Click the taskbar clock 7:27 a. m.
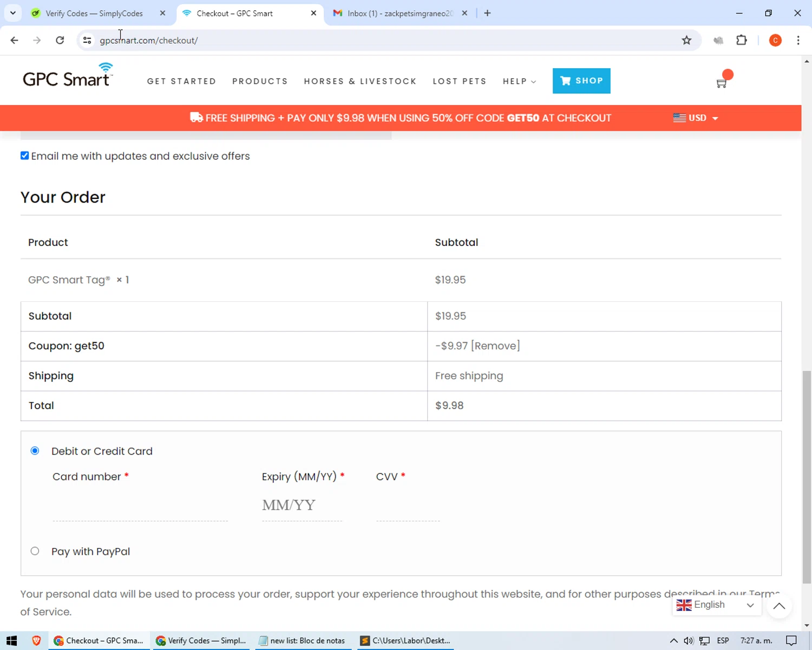812x650 pixels. [756, 641]
